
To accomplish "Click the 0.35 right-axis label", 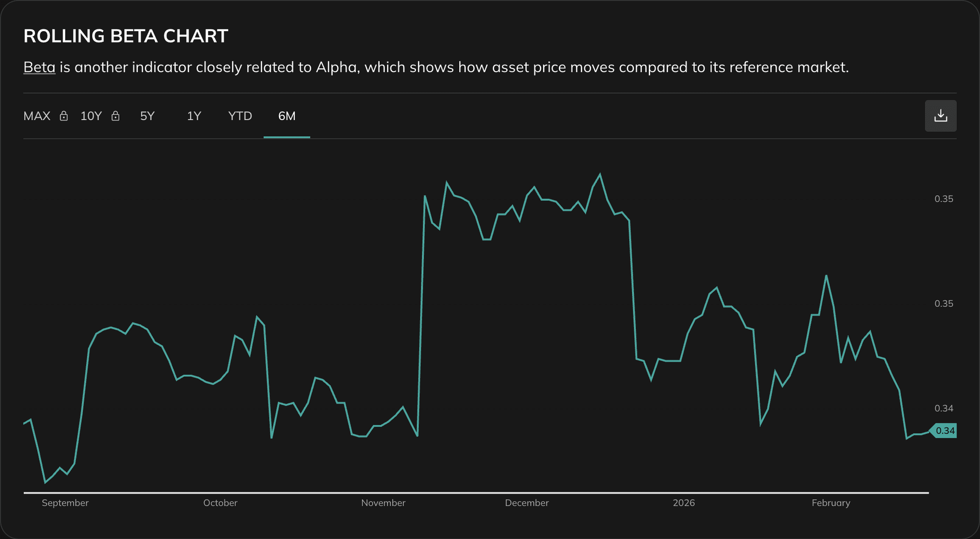I will point(944,198).
